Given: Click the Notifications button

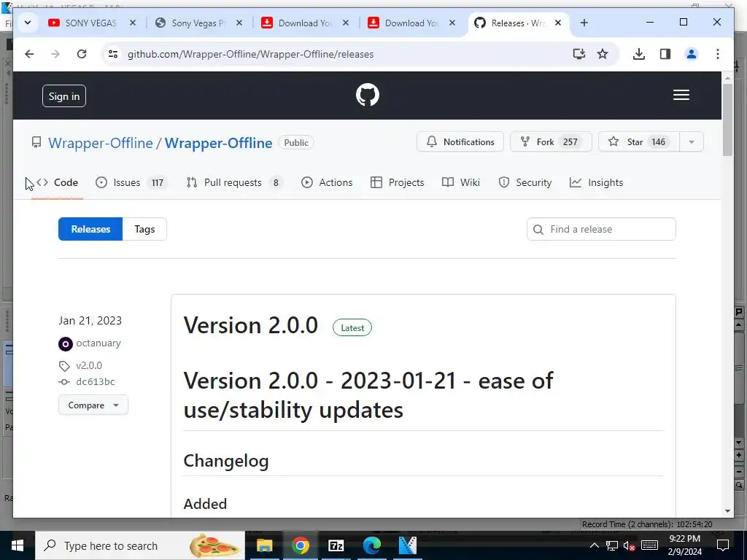Looking at the screenshot, I should coord(460,142).
